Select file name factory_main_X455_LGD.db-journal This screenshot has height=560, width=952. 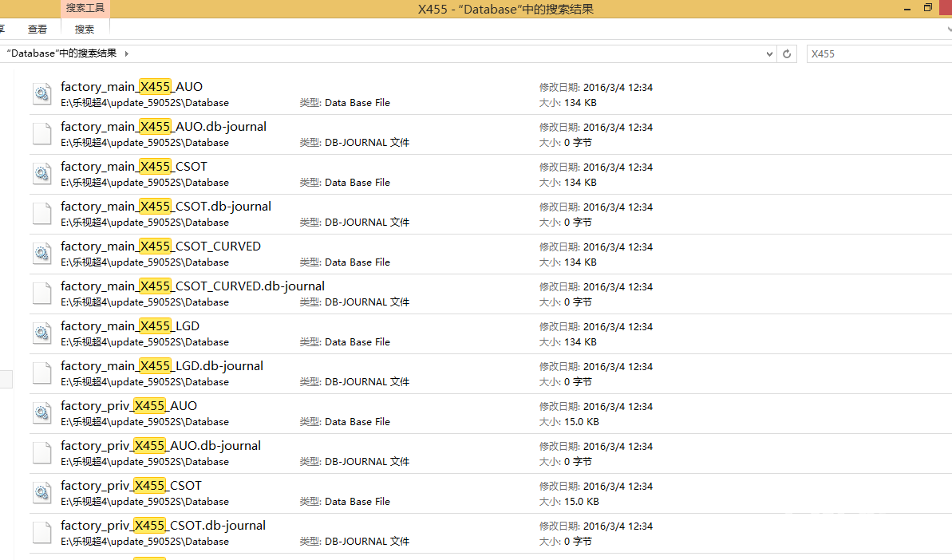[x=162, y=366]
